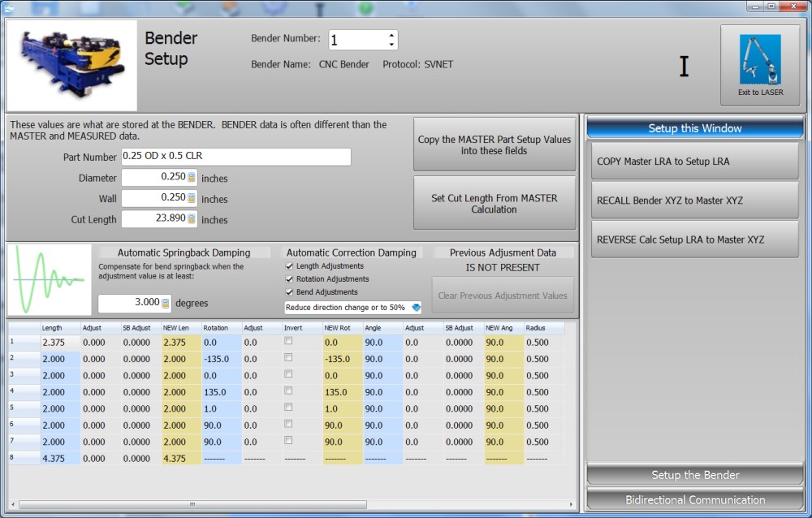Screen dimensions: 812x518
Task: Toggle the Rotation Adjustments checkbox
Action: (290, 279)
